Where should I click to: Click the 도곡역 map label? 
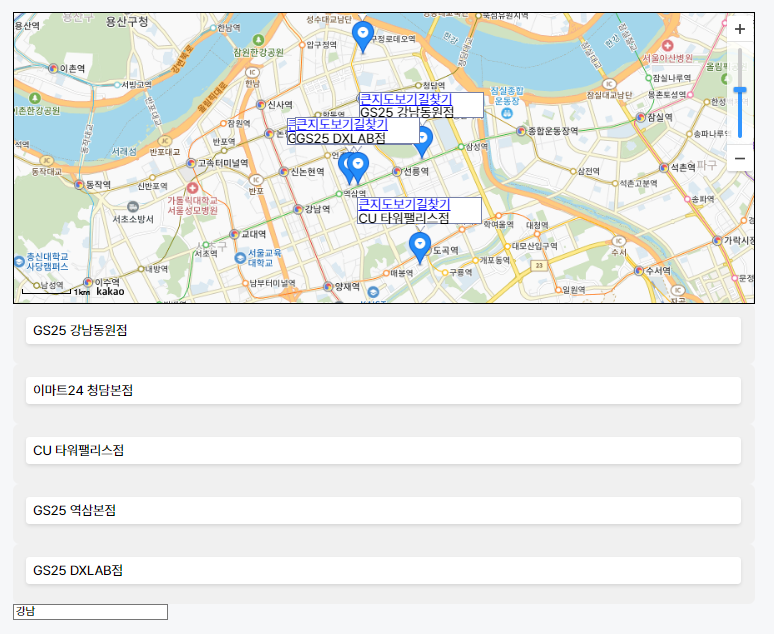[446, 250]
